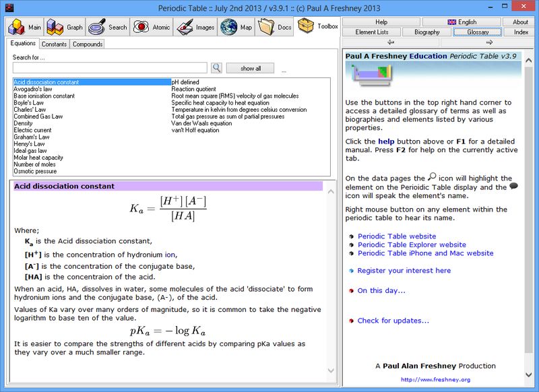Select van't Hoff equation
539x392 pixels.
point(195,130)
